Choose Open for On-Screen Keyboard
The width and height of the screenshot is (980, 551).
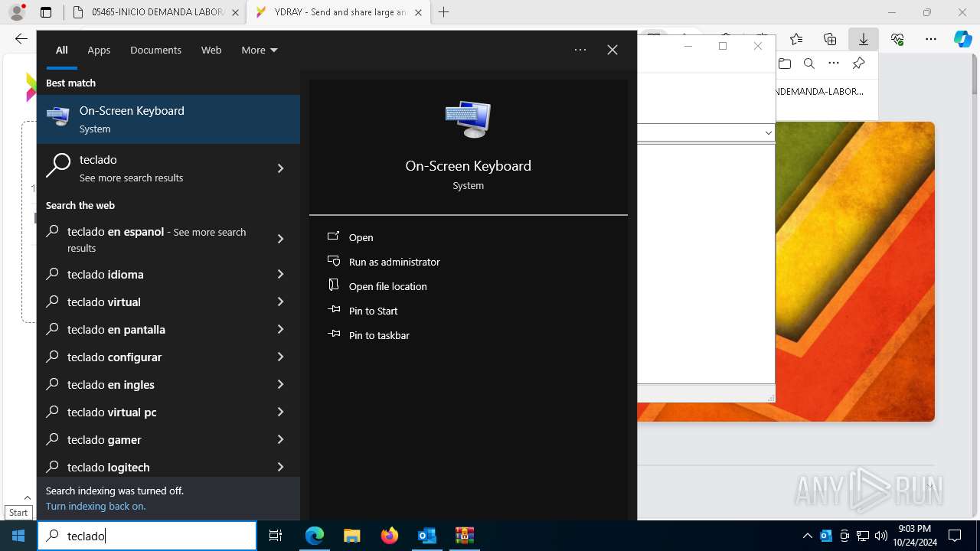(361, 237)
